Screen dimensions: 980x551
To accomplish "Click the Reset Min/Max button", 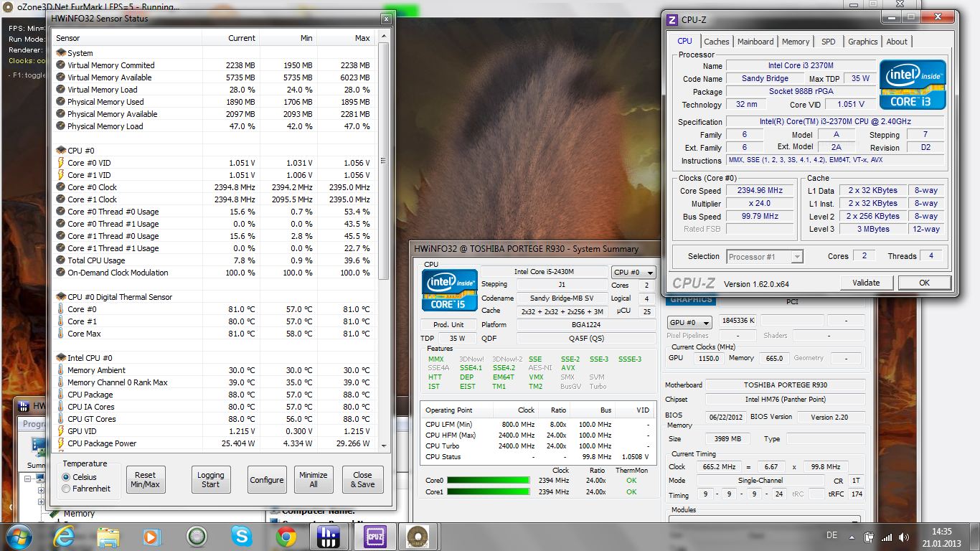I will (145, 479).
